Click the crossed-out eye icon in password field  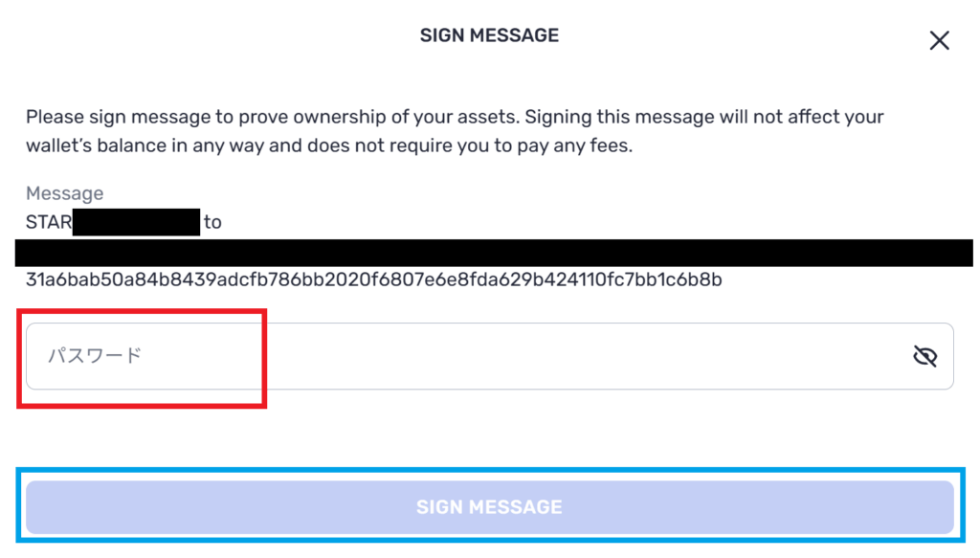pos(925,356)
